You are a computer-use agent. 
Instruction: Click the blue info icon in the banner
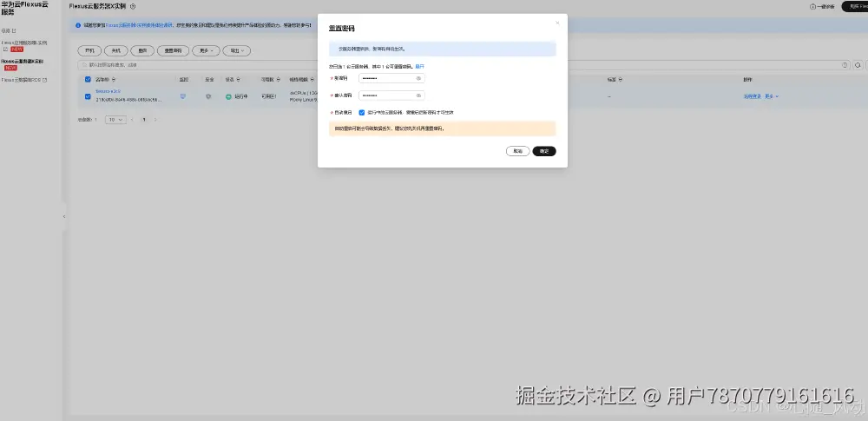78,25
